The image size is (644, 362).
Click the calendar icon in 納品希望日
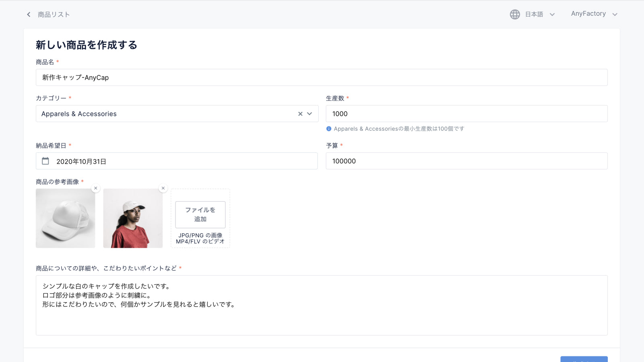click(45, 161)
